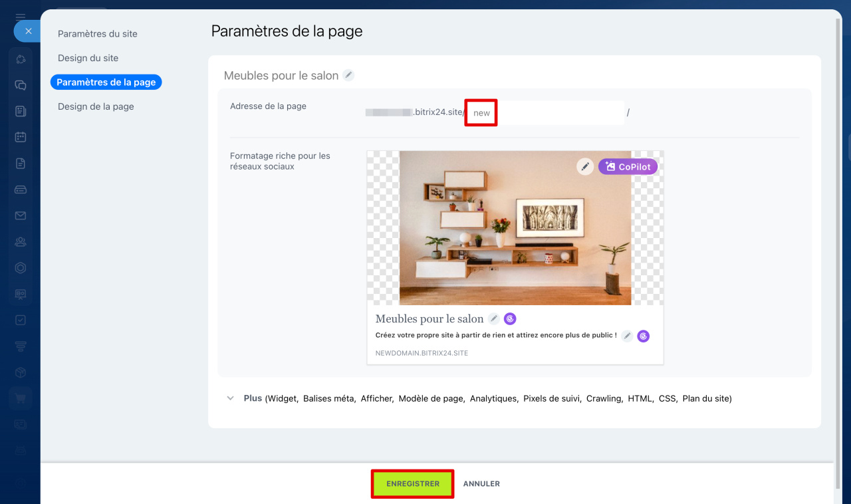Open the Calendar icon in the sidebar
Image resolution: width=851 pixels, height=504 pixels.
point(21,137)
